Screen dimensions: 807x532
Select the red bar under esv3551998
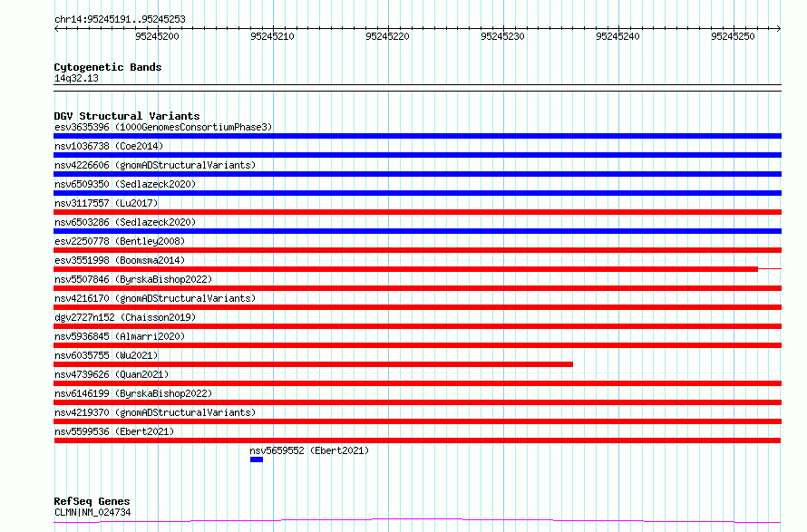(x=405, y=269)
